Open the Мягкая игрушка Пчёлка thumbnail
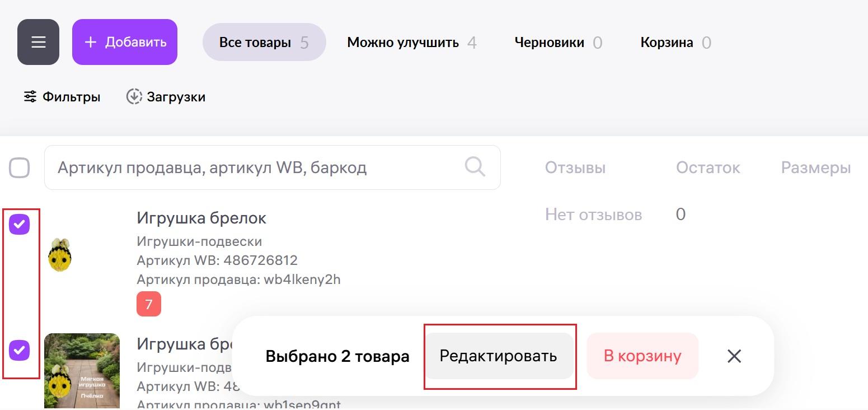 click(82, 371)
